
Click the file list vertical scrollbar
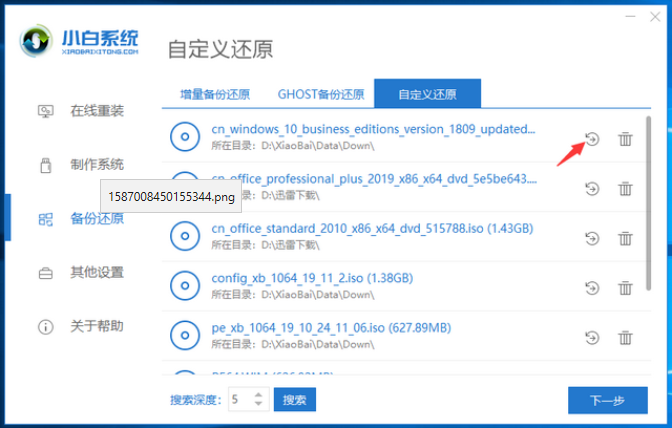pyautogui.click(x=648, y=200)
